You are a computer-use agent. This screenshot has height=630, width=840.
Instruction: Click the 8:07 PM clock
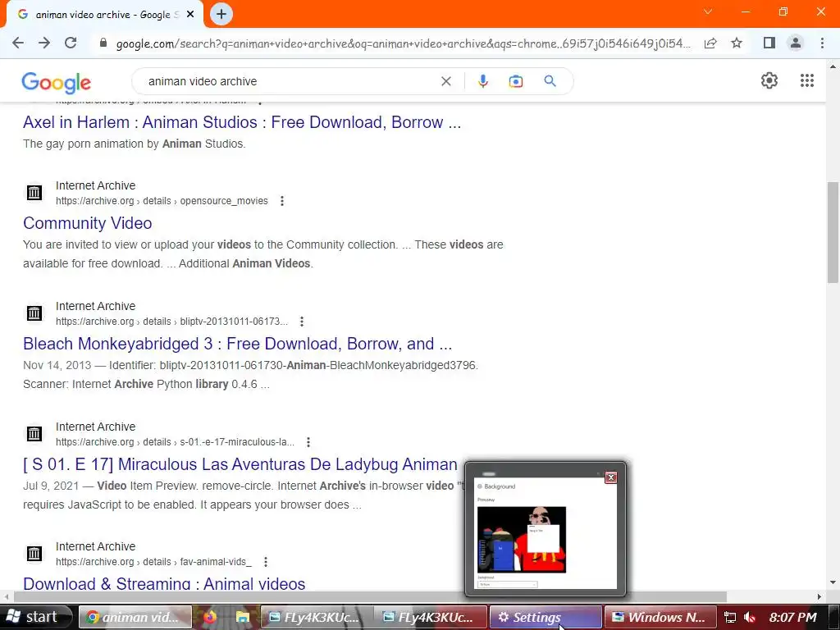pos(793,617)
